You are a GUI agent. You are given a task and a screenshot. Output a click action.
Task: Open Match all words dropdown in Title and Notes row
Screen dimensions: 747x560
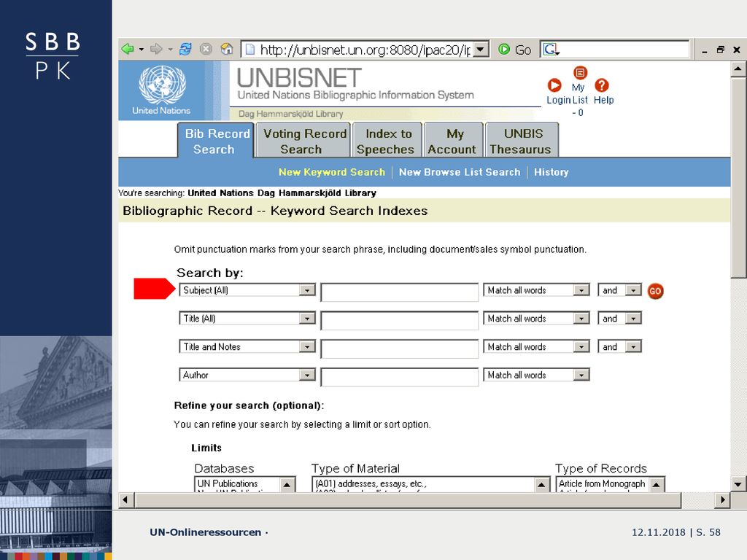coord(581,346)
